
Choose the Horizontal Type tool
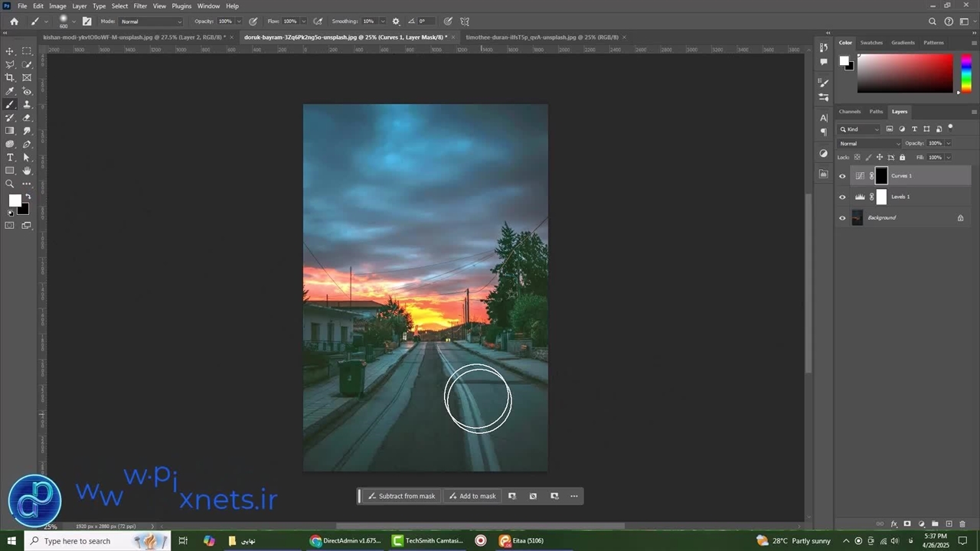(x=10, y=157)
